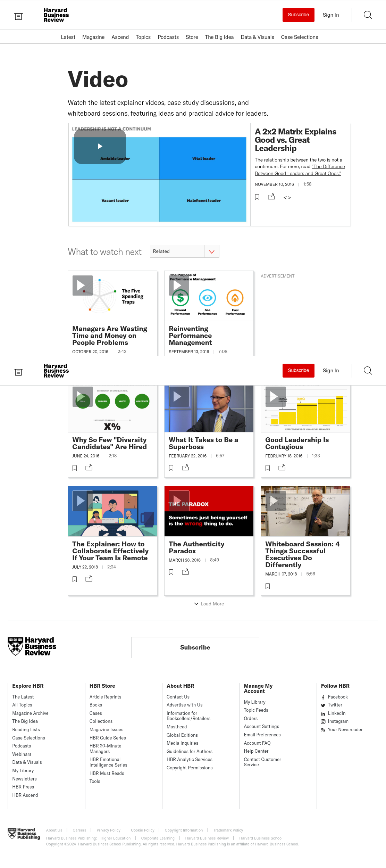Play the Whiteboard Session video

tap(275, 501)
